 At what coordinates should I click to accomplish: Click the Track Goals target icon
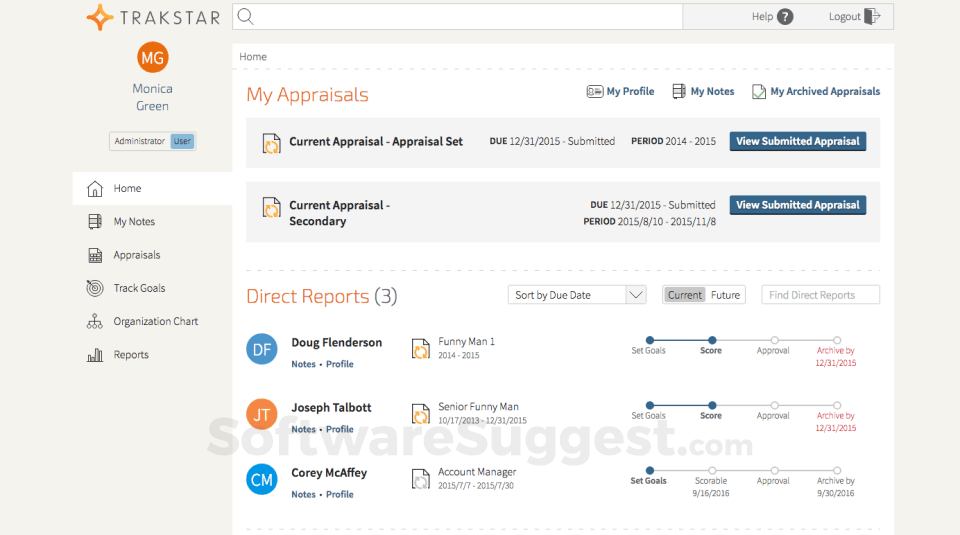pos(95,288)
